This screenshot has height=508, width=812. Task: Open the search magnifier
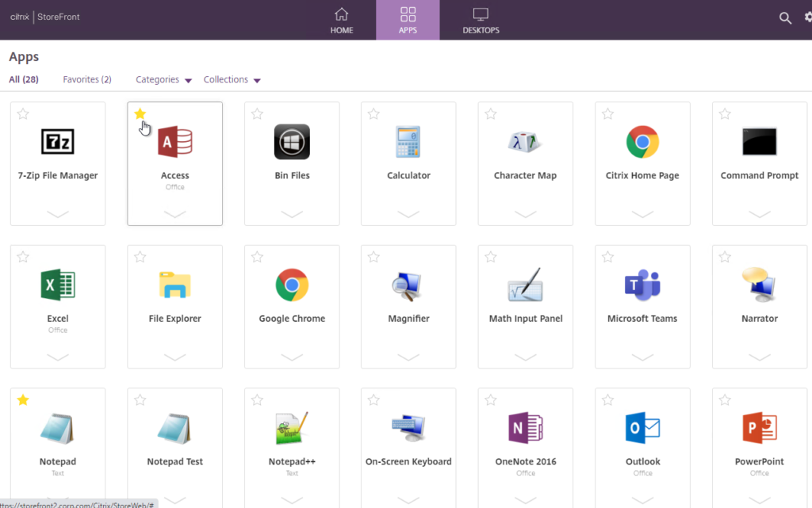point(785,17)
